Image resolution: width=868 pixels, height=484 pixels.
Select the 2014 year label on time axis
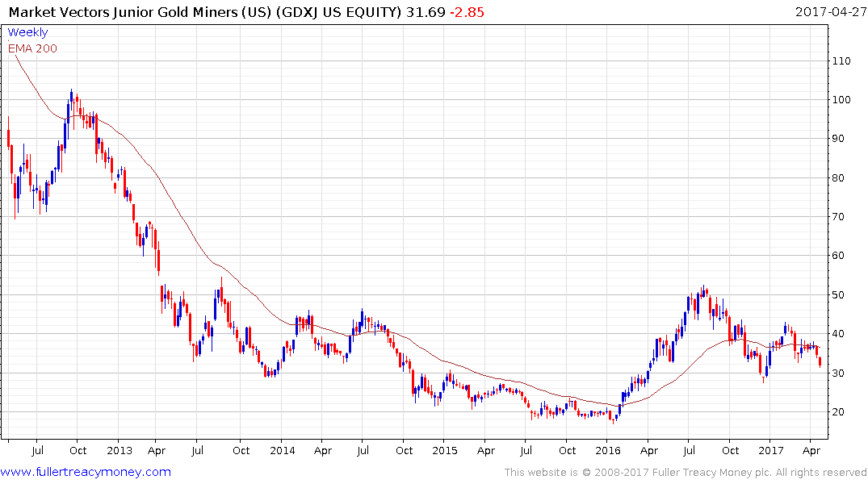(283, 450)
